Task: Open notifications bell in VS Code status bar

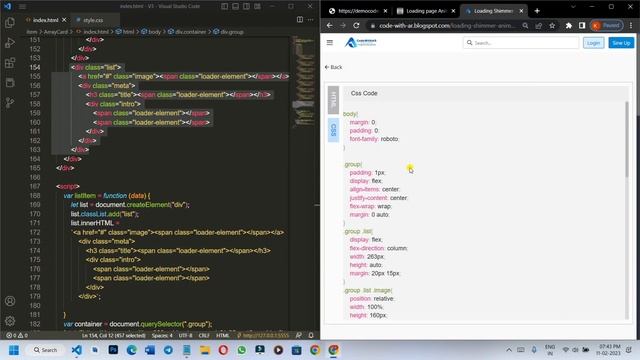Action: coord(311,336)
